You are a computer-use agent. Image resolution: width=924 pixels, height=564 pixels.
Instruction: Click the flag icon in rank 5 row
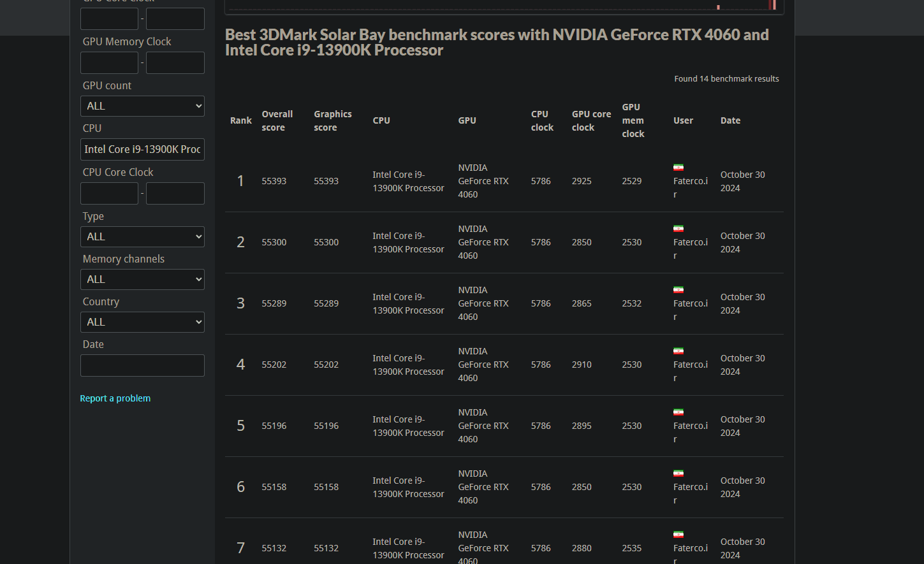pyautogui.click(x=678, y=412)
